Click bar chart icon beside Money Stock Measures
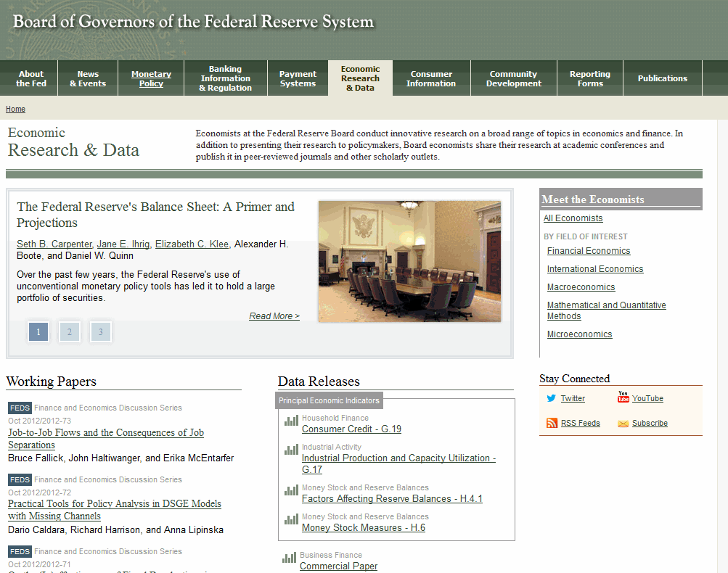The image size is (728, 573). (x=291, y=519)
